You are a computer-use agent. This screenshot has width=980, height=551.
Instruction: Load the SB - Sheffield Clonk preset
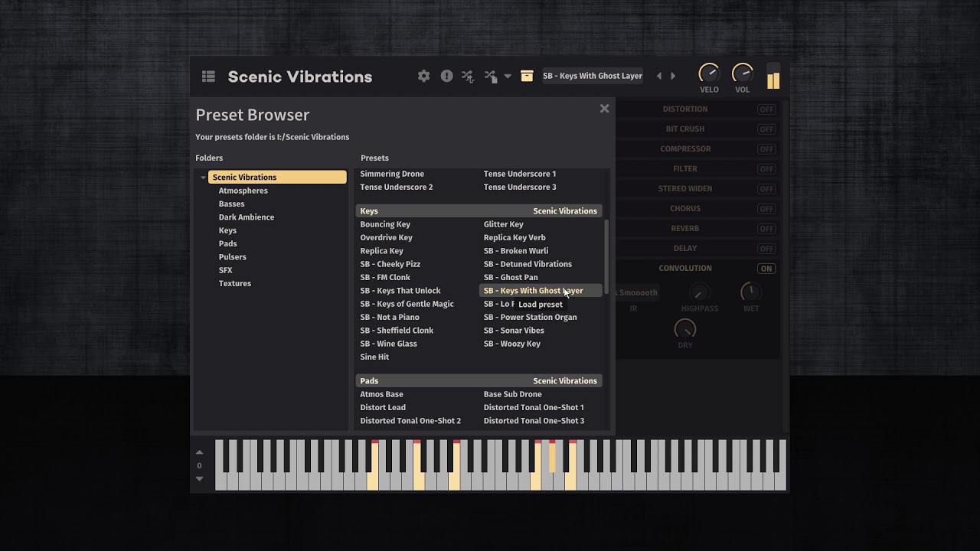(x=397, y=331)
